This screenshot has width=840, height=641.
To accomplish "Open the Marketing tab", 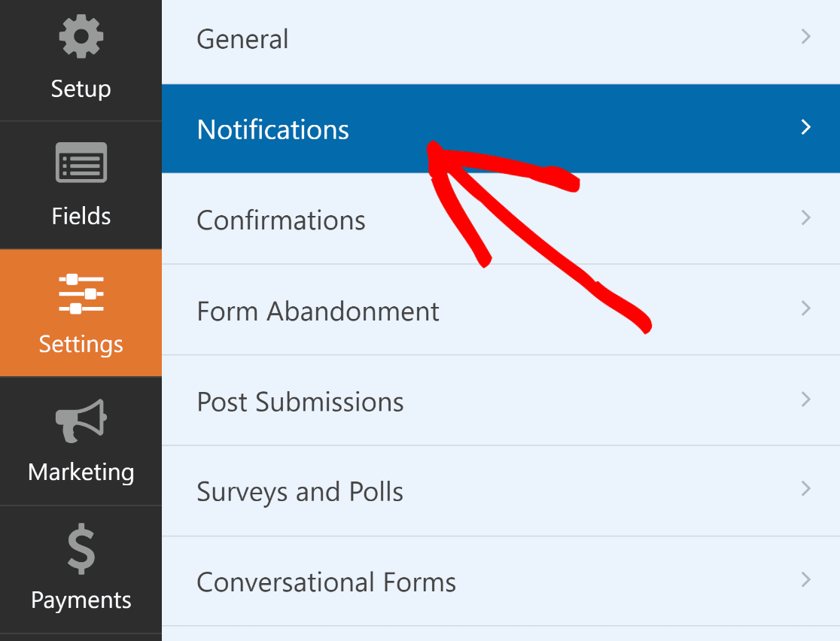I will click(x=81, y=444).
